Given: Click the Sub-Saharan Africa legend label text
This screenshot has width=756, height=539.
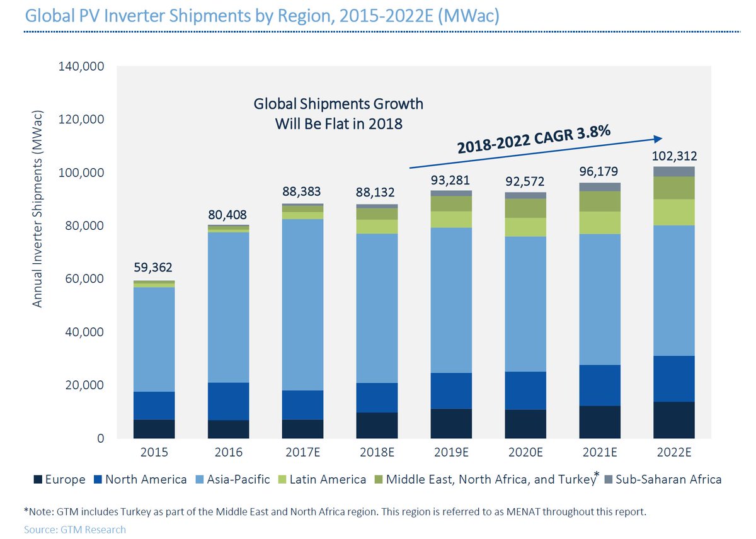Looking at the screenshot, I should (668, 480).
